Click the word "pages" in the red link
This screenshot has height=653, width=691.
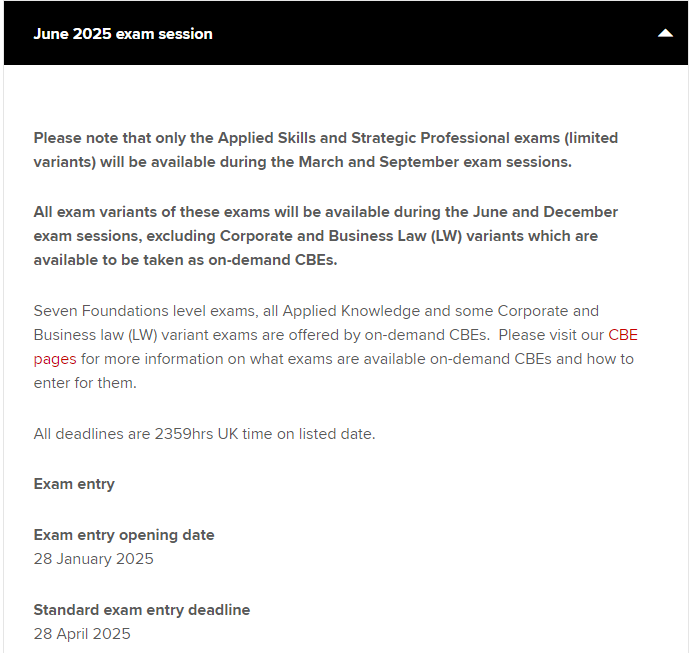54,359
